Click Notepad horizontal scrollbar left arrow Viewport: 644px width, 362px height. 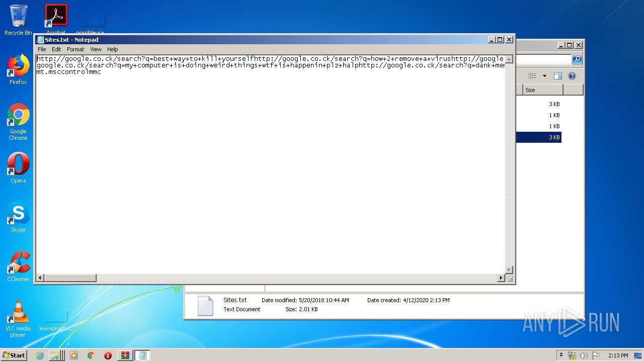40,278
